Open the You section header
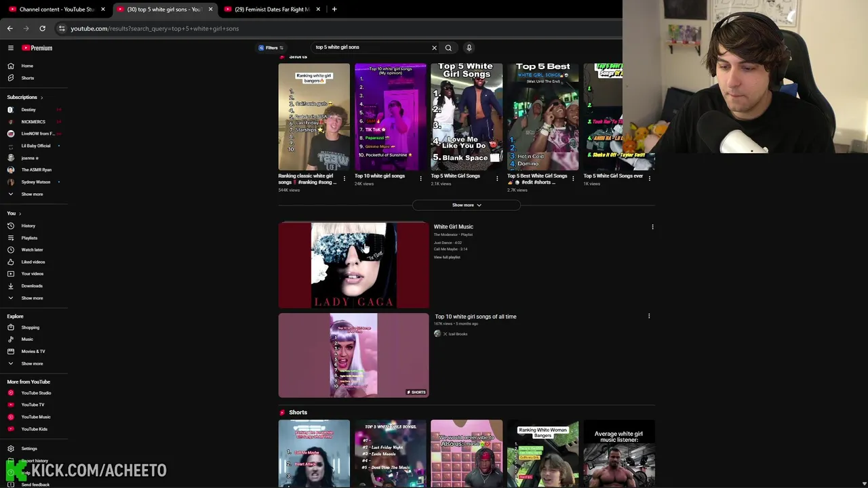 pos(14,213)
